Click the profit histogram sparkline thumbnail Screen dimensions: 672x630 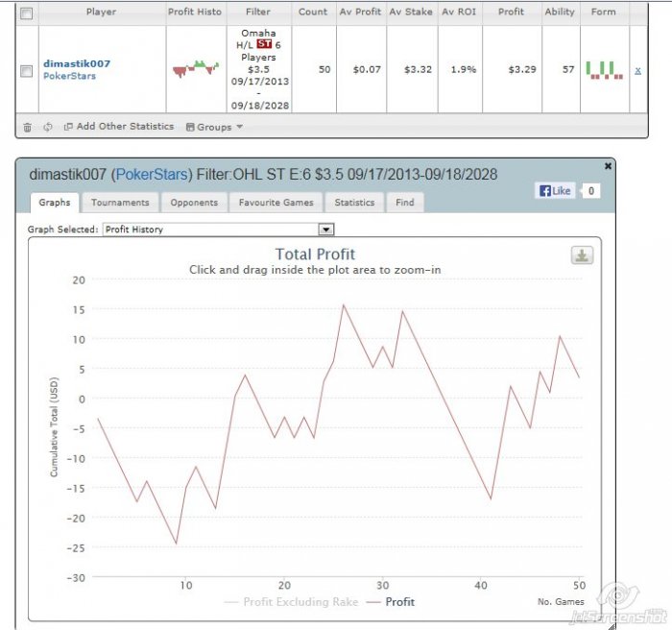196,68
